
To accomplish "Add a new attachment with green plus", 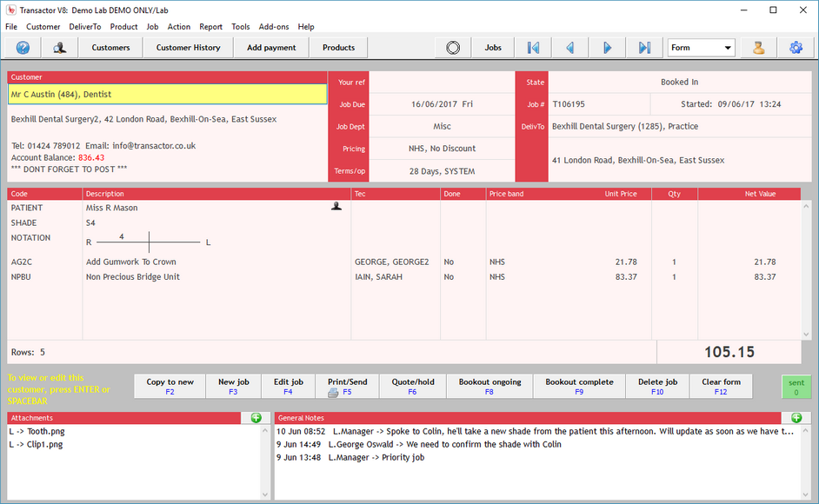I will pos(256,418).
